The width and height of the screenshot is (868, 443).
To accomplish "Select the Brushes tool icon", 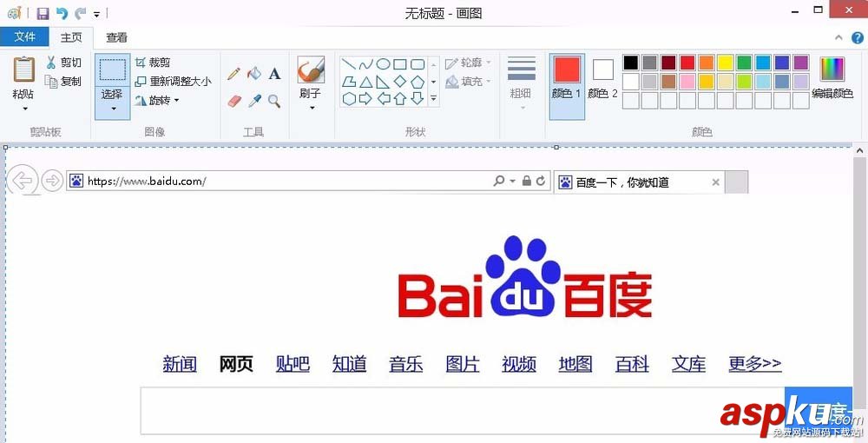I will click(311, 70).
